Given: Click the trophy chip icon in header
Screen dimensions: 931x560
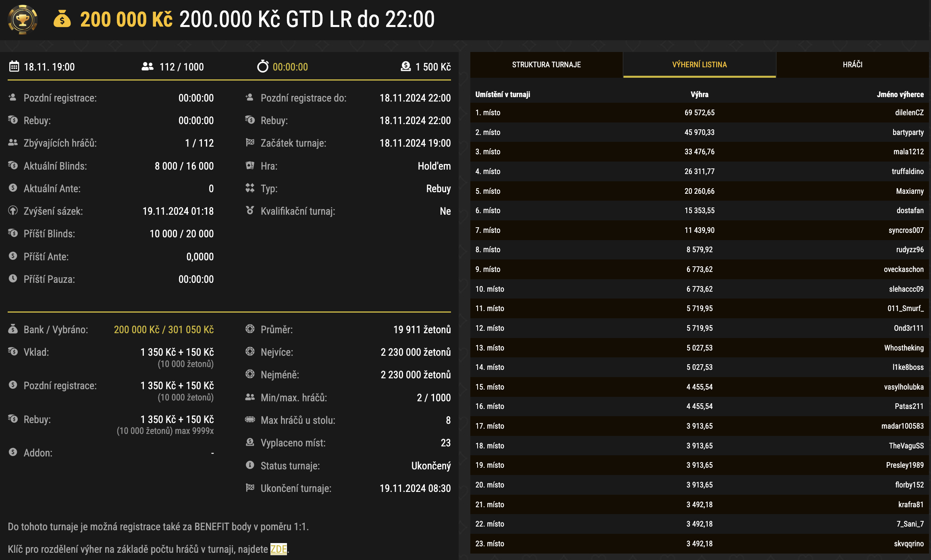Looking at the screenshot, I should click(x=23, y=19).
